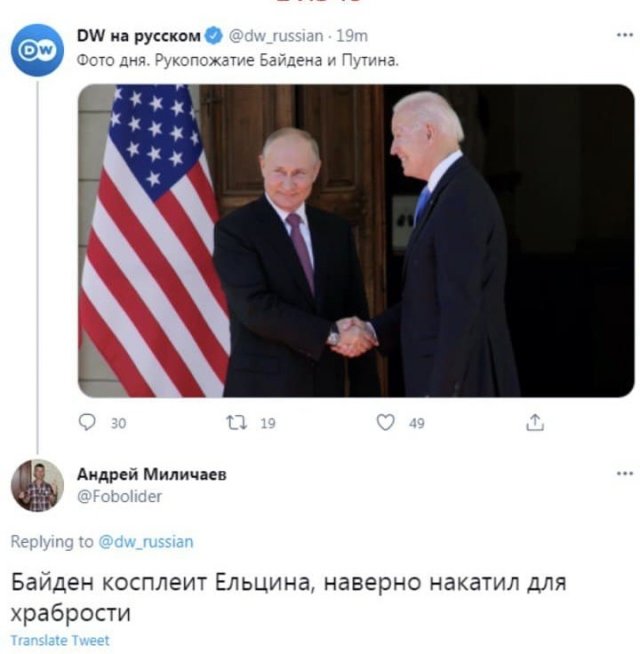The height and width of the screenshot is (654, 640).
Task: Click the 19m timestamp of the tweet
Action: coord(352,36)
